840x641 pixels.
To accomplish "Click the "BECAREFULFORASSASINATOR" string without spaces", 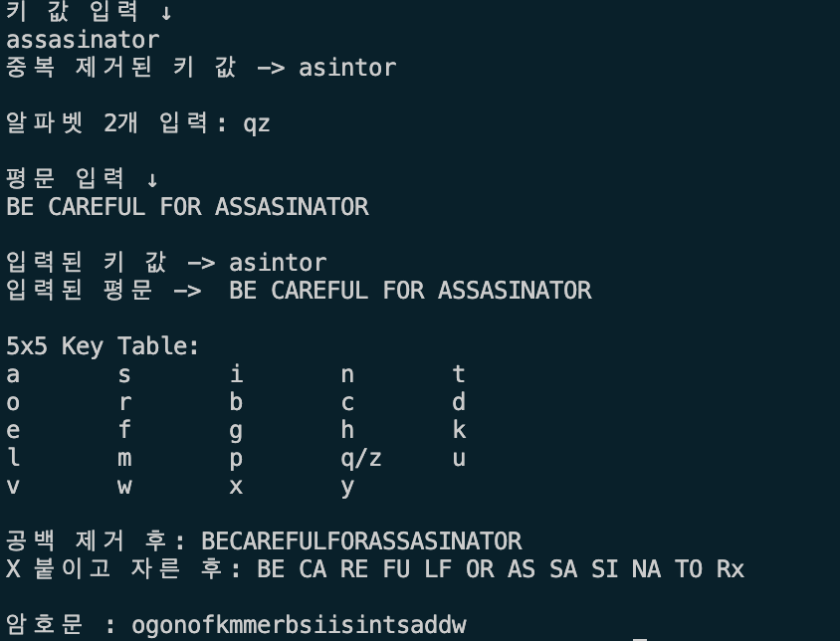I will click(361, 541).
